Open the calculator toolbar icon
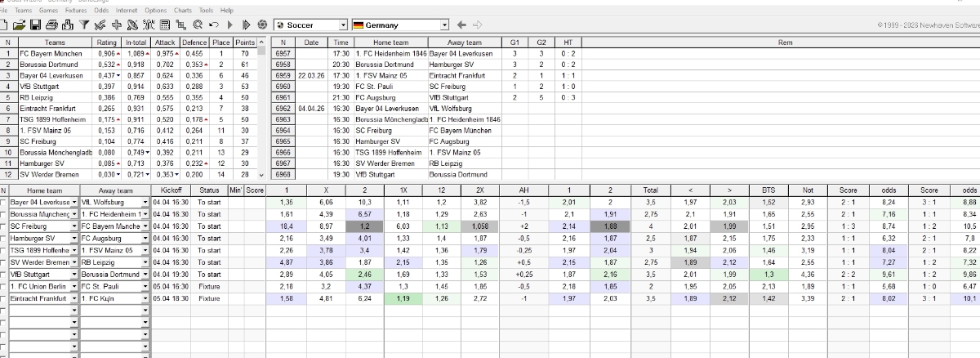This screenshot has height=358, width=980. click(166, 25)
